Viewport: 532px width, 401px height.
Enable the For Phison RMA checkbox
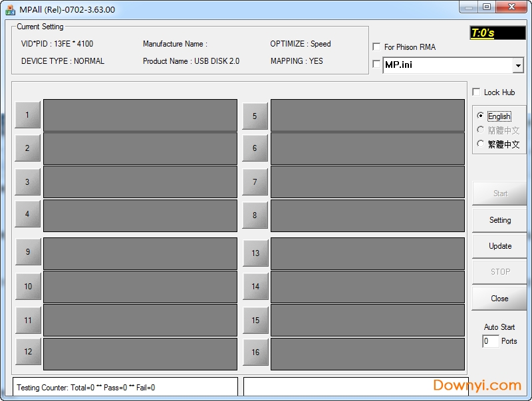click(x=377, y=47)
